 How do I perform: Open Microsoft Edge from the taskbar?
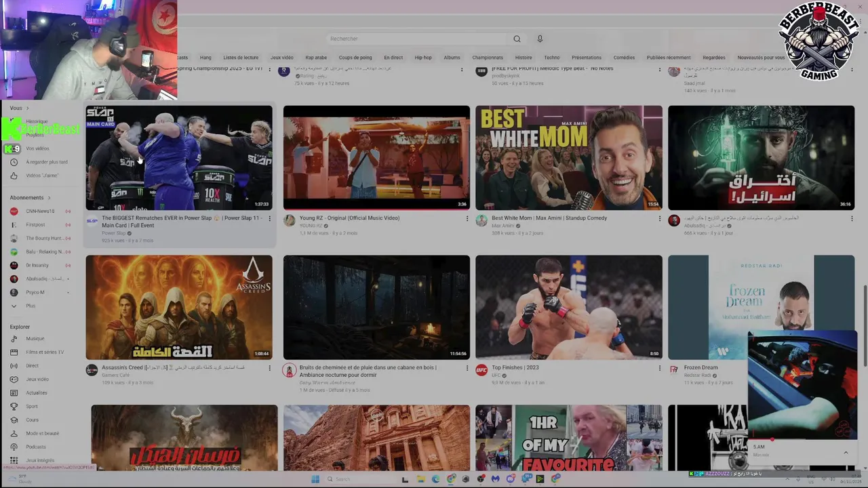click(435, 479)
